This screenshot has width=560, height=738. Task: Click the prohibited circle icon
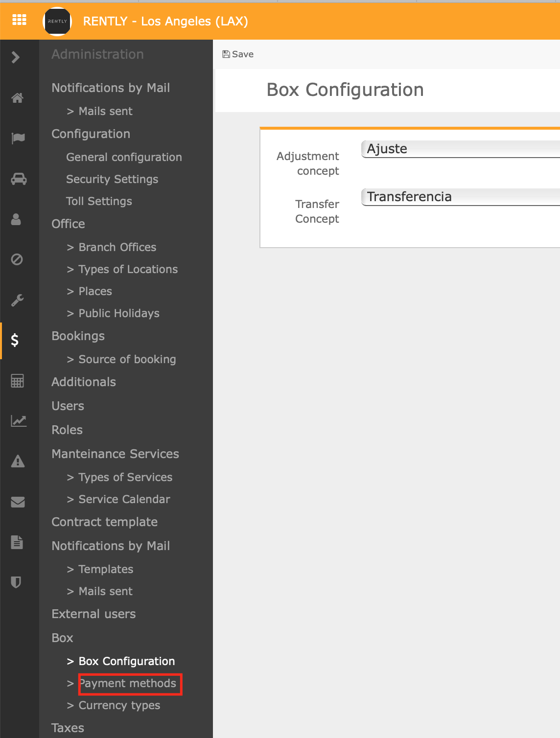17,259
